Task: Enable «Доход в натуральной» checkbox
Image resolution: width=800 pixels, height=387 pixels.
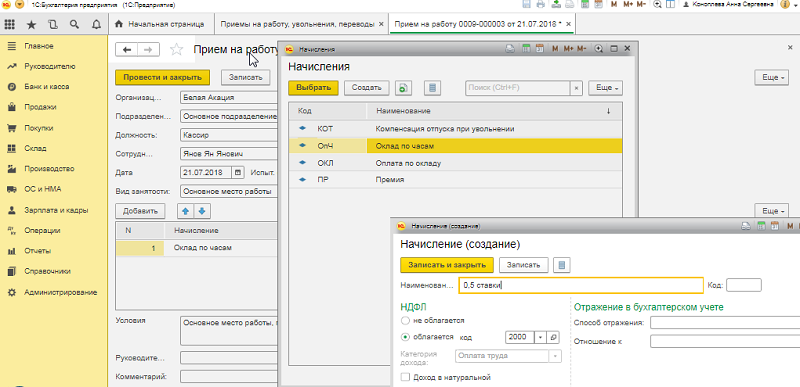Action: 406,377
